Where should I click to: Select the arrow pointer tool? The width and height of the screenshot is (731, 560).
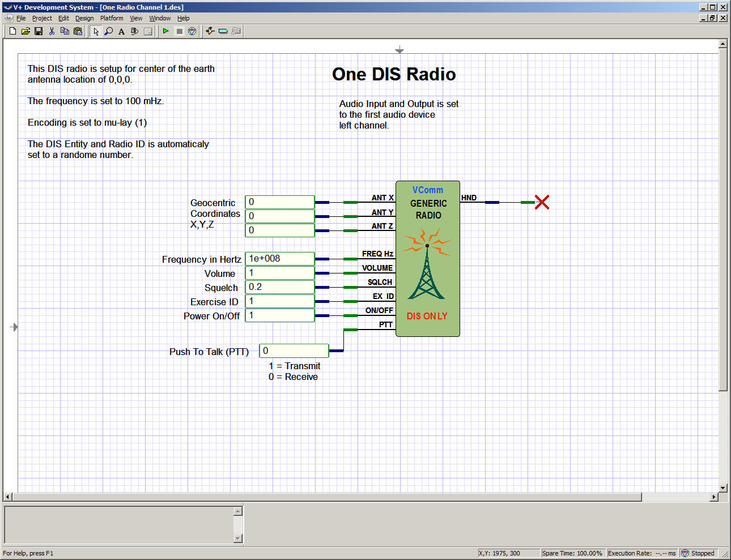pyautogui.click(x=96, y=31)
